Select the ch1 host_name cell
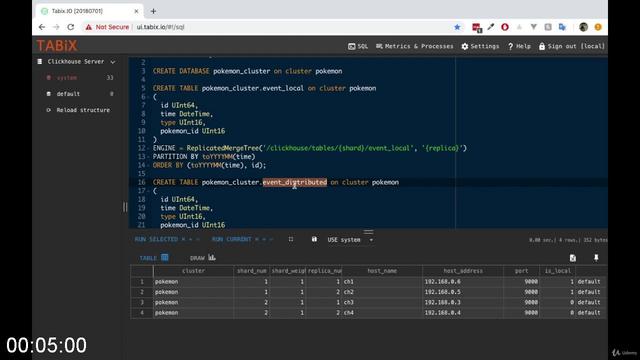This screenshot has width=640, height=360. [x=382, y=282]
